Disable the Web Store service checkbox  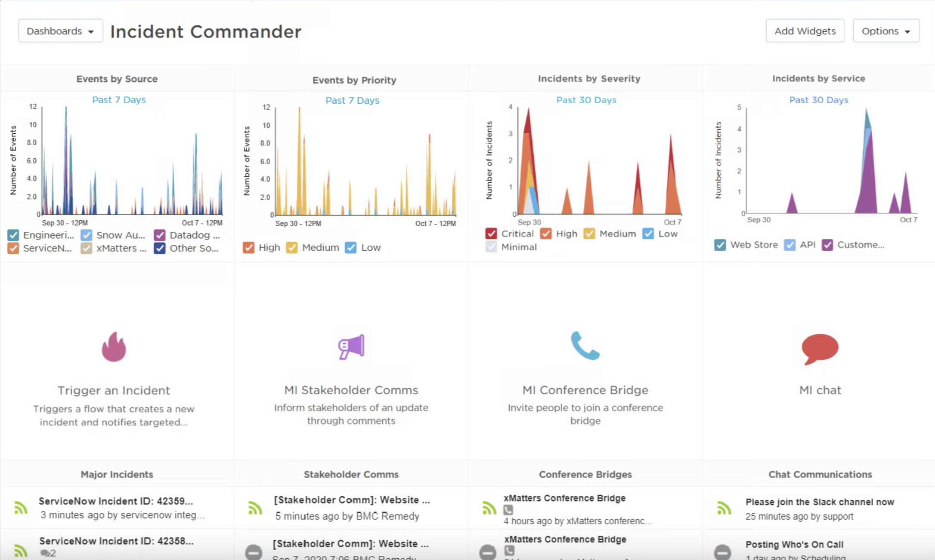point(720,245)
